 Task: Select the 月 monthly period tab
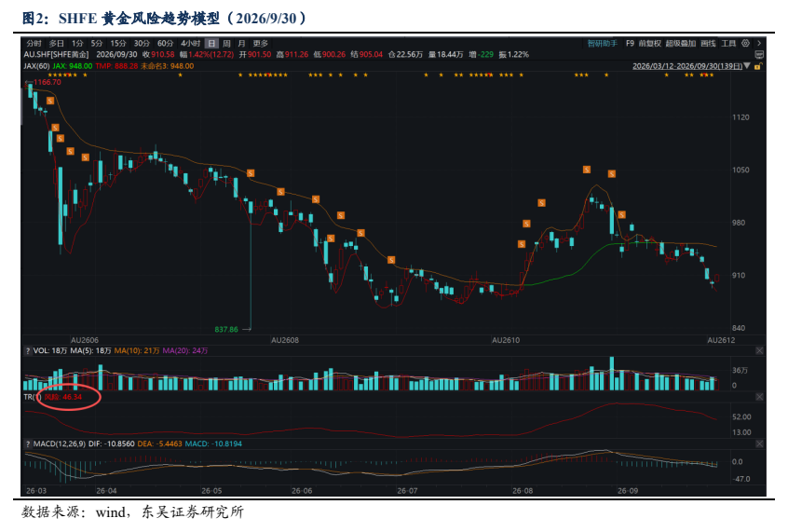coord(242,43)
